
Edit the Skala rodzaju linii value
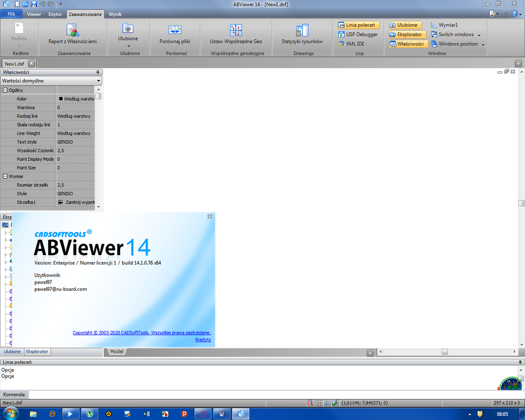click(x=76, y=124)
